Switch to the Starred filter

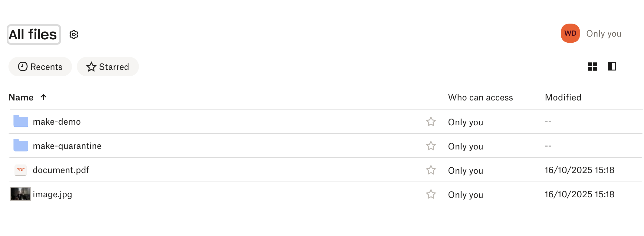coord(108,67)
